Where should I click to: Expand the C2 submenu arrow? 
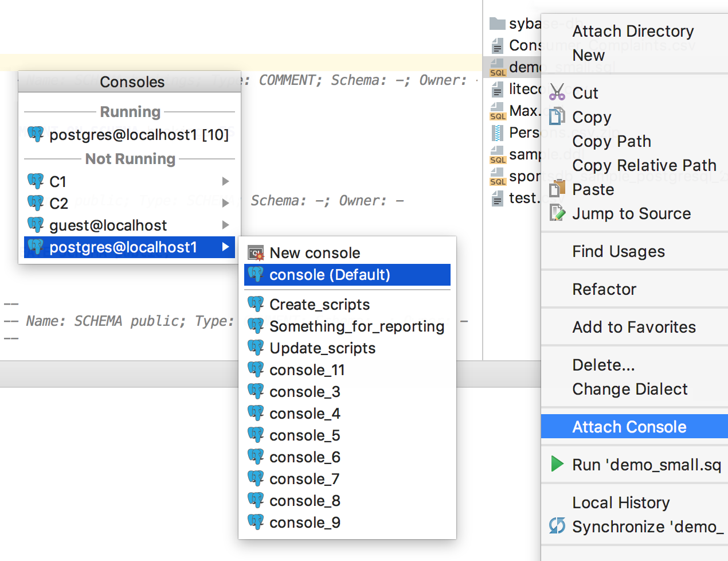point(226,203)
